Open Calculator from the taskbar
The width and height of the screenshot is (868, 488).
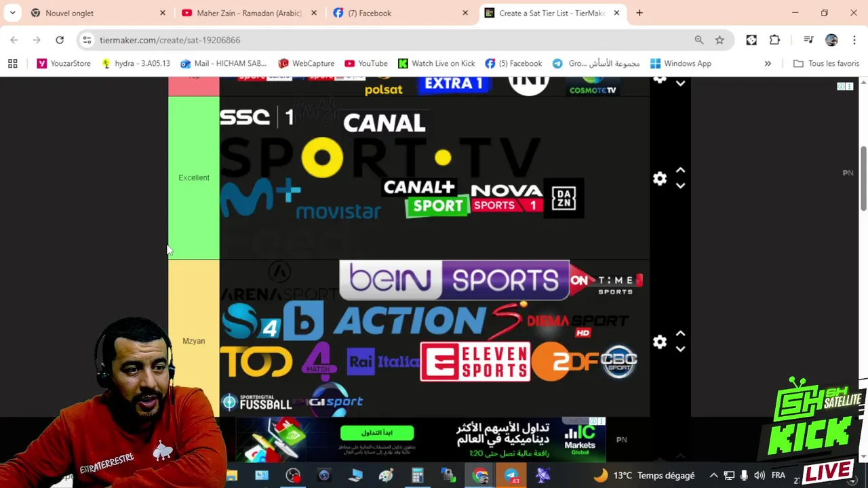coord(417,476)
